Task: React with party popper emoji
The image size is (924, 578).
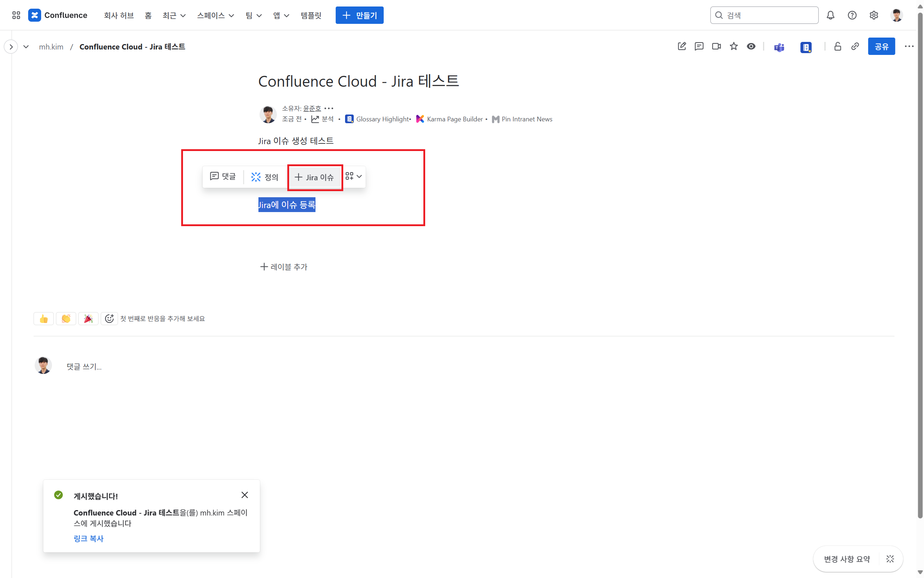Action: coord(88,318)
